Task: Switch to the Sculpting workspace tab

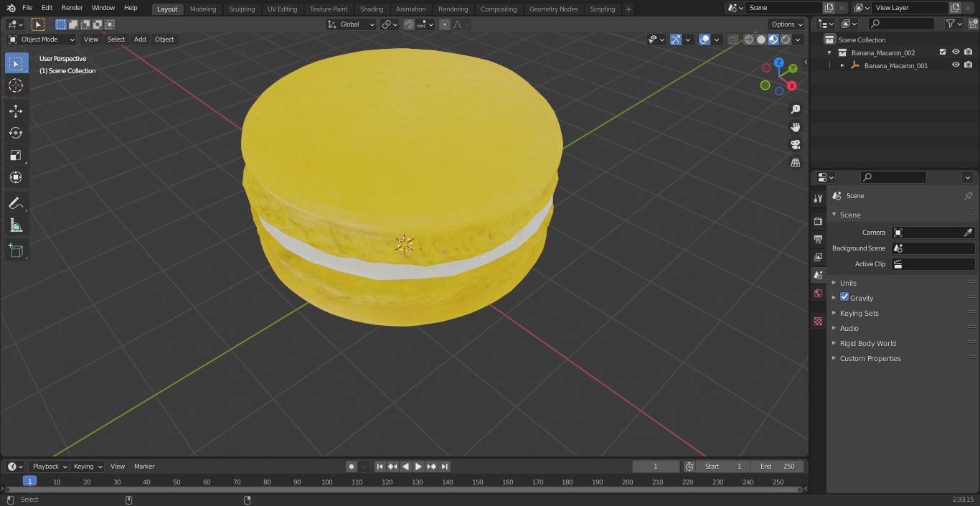Action: pos(242,9)
